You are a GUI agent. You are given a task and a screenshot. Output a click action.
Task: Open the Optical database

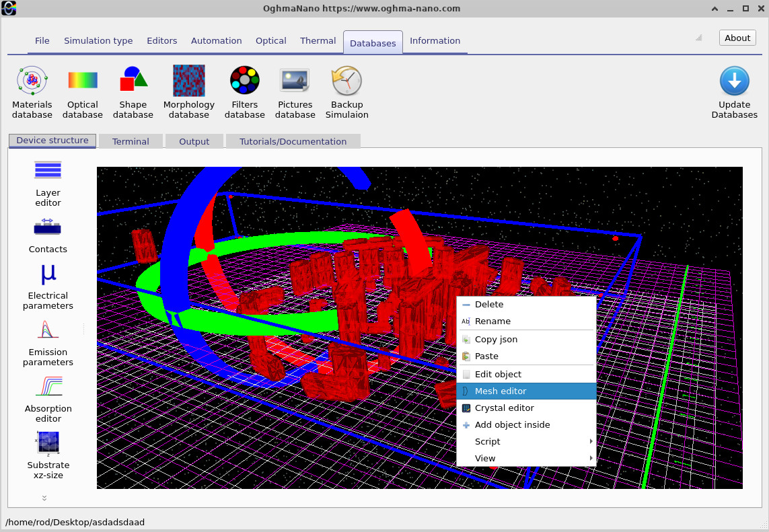coord(82,92)
